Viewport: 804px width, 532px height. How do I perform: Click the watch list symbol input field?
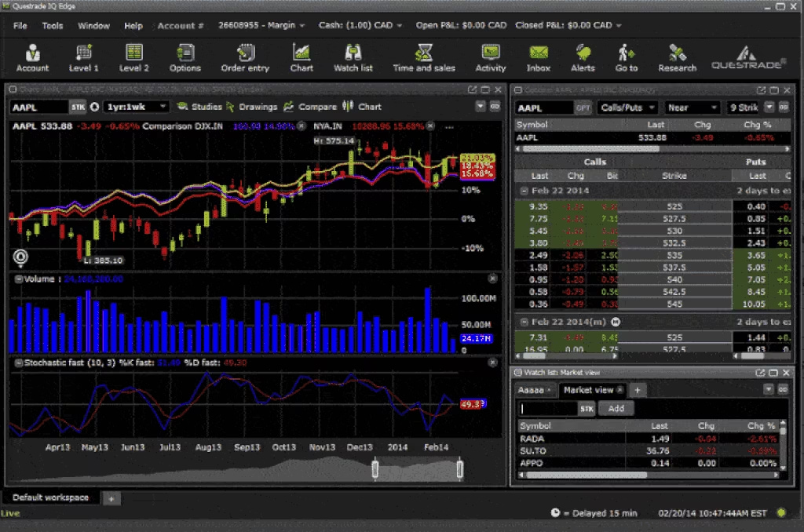tap(548, 409)
